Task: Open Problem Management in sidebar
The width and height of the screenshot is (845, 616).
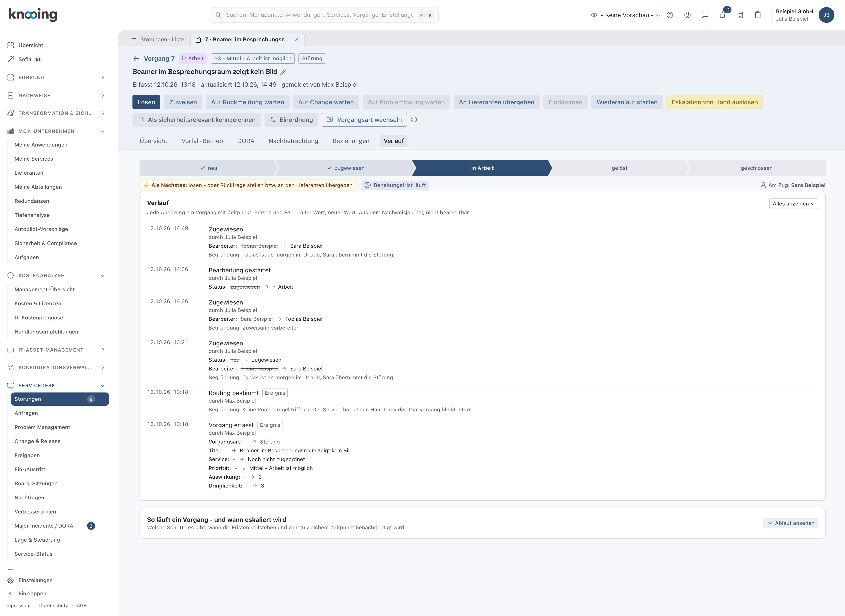Action: [60, 427]
